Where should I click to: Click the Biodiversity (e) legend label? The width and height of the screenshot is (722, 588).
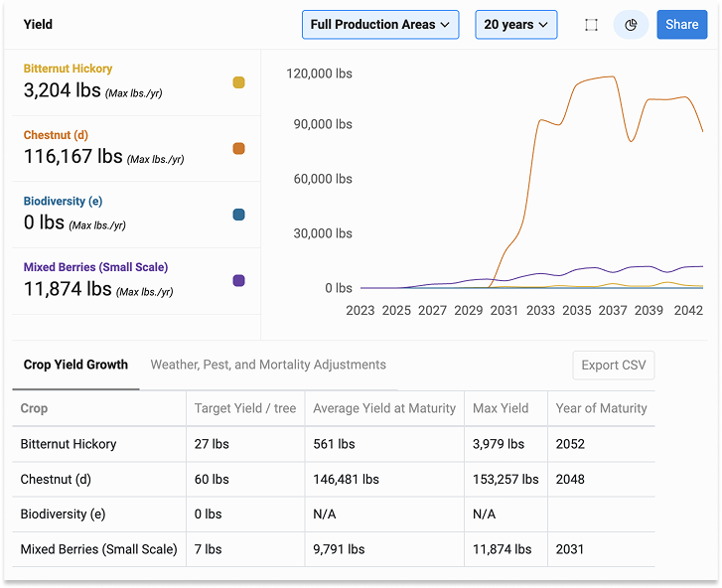point(65,201)
